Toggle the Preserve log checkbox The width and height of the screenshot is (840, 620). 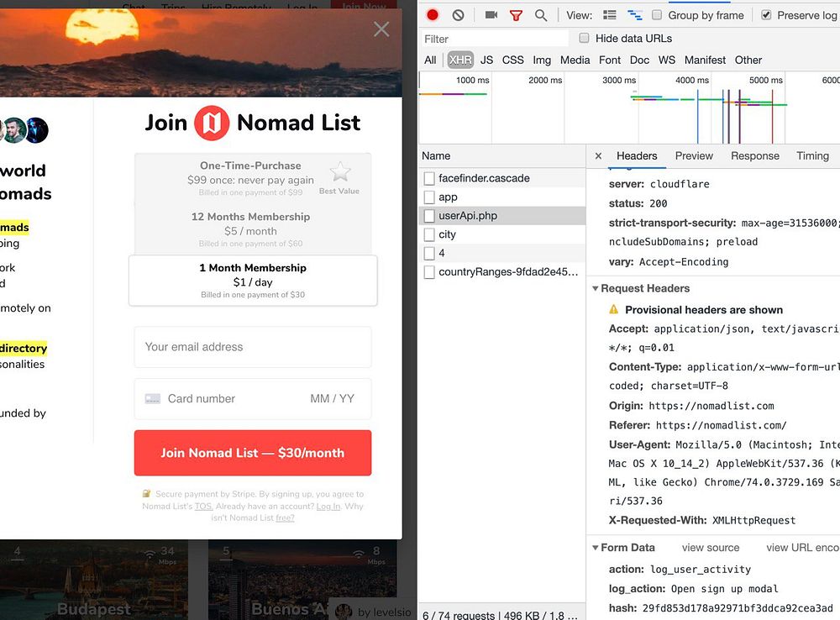click(x=766, y=15)
